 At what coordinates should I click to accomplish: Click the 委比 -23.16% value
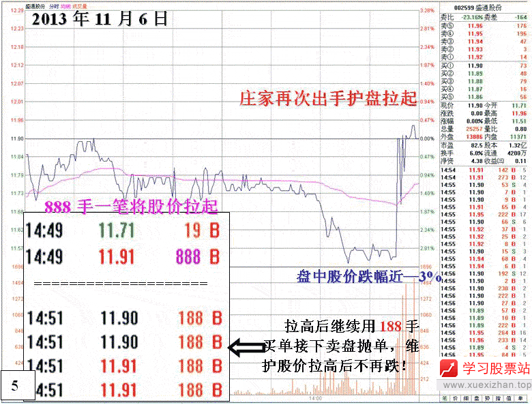[x=471, y=17]
